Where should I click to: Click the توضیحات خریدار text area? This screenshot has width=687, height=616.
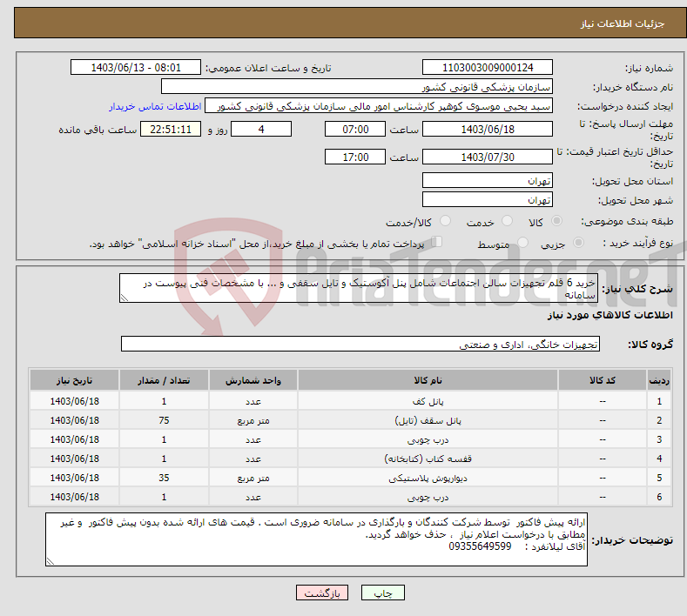pos(316,539)
